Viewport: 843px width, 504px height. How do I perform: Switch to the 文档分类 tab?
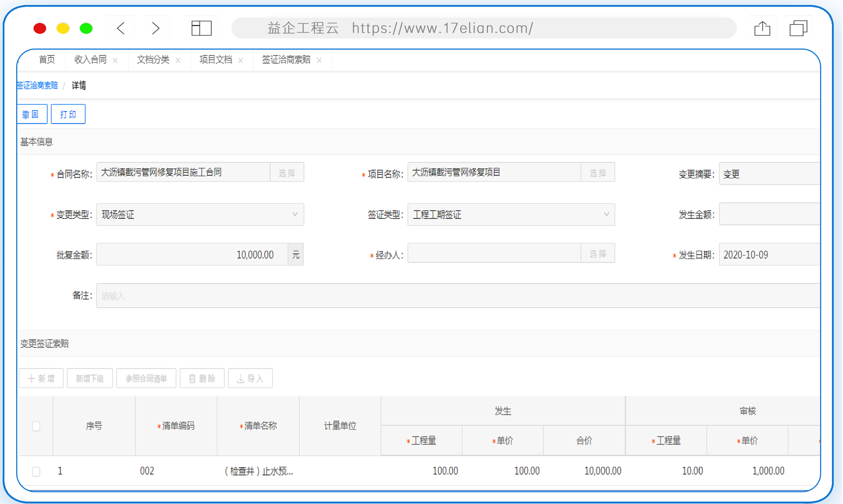[153, 60]
